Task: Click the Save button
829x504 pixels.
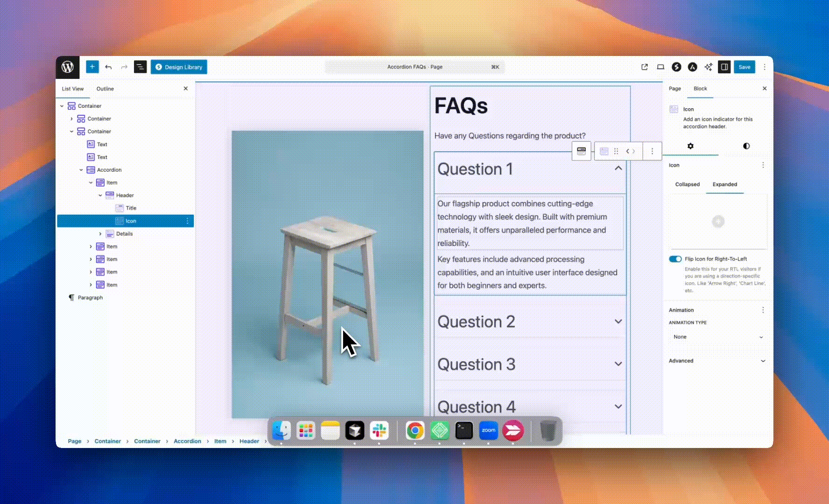Action: [x=744, y=67]
